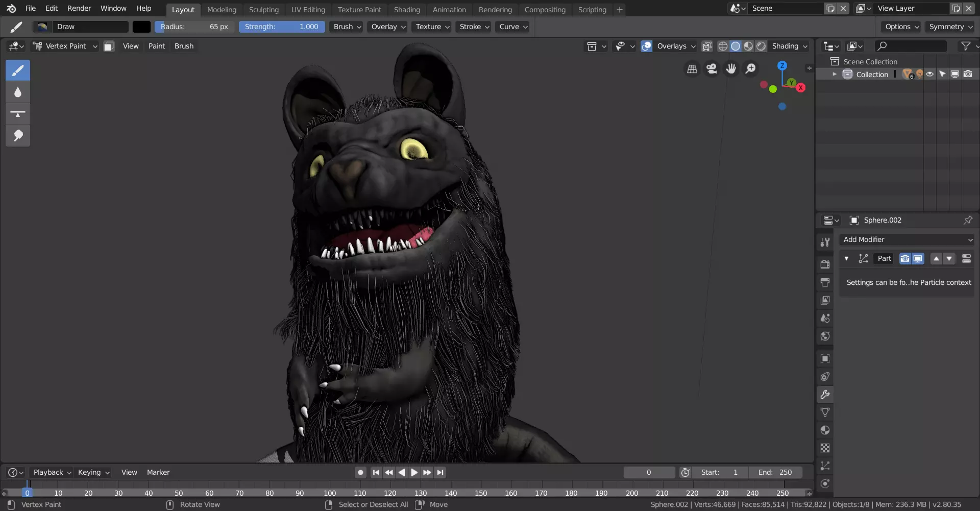980x511 pixels.
Task: Select the Blur brush tool
Action: click(x=18, y=92)
